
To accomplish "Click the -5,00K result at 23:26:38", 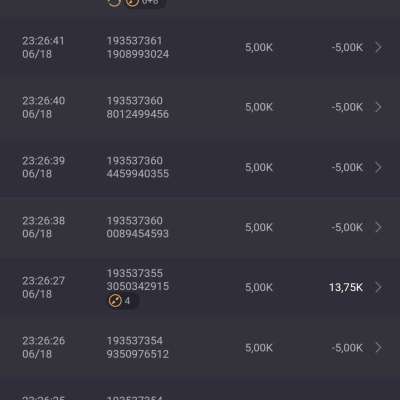I will [x=347, y=227].
